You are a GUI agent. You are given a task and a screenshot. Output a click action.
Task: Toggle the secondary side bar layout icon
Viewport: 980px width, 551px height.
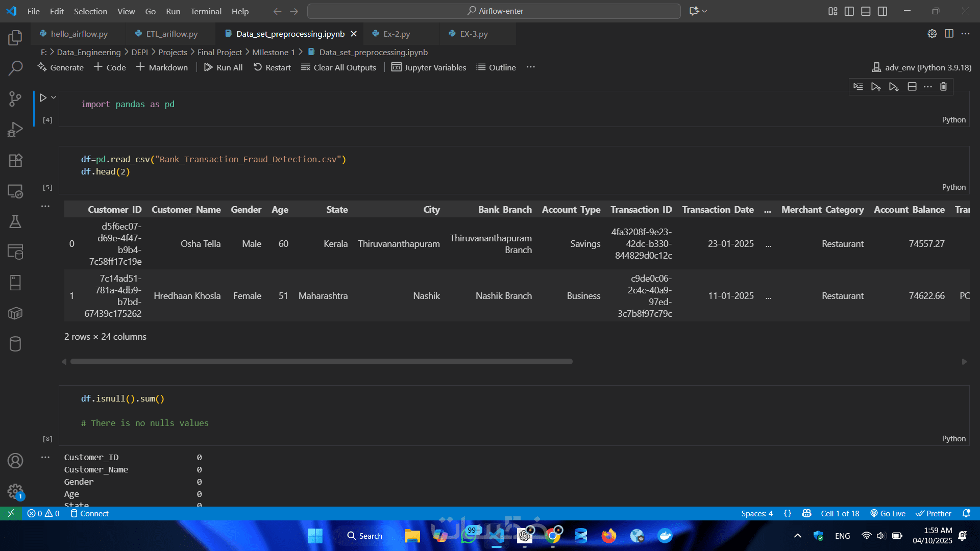point(883,11)
